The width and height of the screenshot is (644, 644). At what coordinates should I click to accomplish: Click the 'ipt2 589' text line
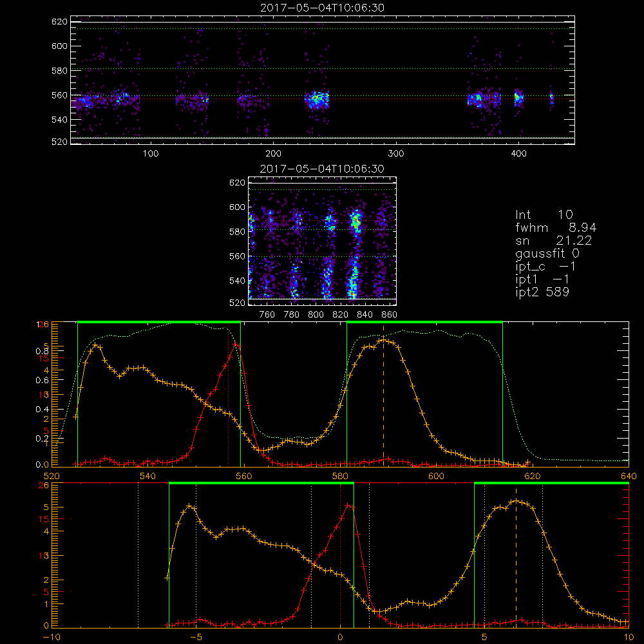(x=542, y=292)
